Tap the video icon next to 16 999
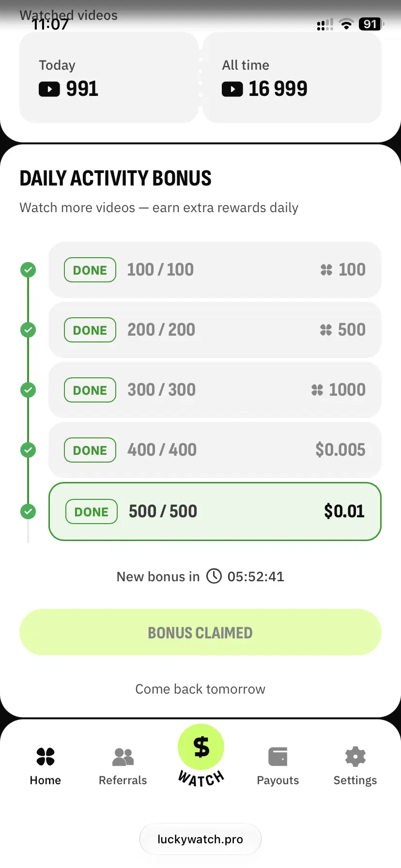 pyautogui.click(x=232, y=89)
